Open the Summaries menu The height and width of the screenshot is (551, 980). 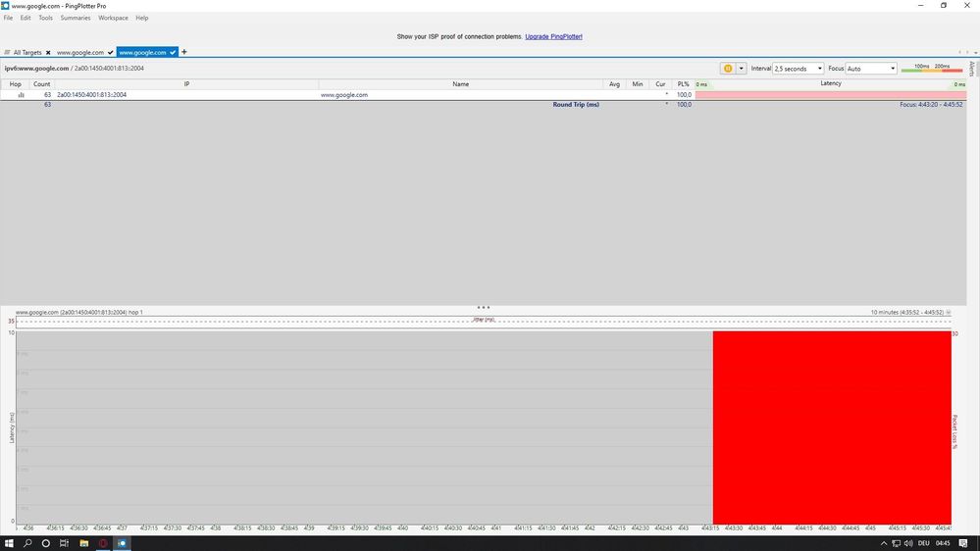76,18
